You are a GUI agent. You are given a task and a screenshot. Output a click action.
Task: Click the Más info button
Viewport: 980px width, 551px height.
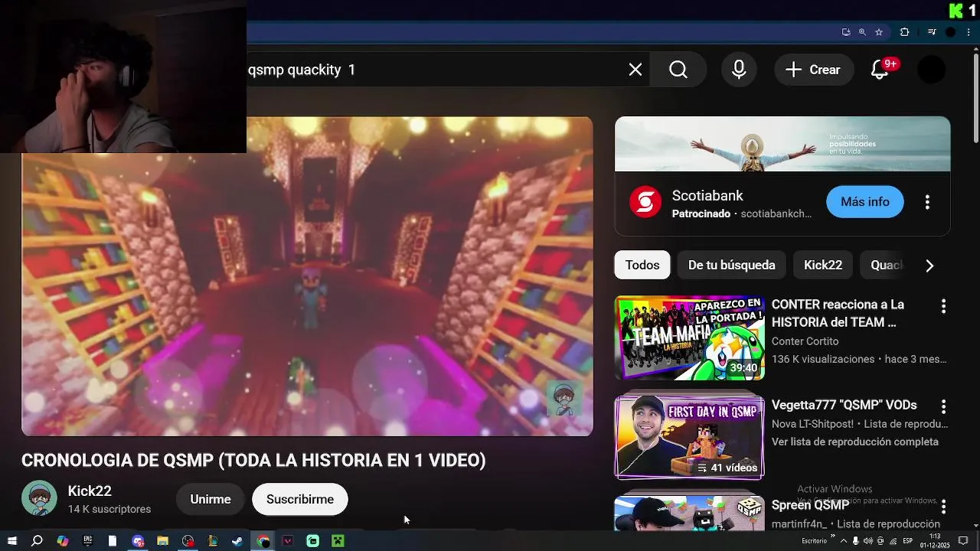coord(865,202)
